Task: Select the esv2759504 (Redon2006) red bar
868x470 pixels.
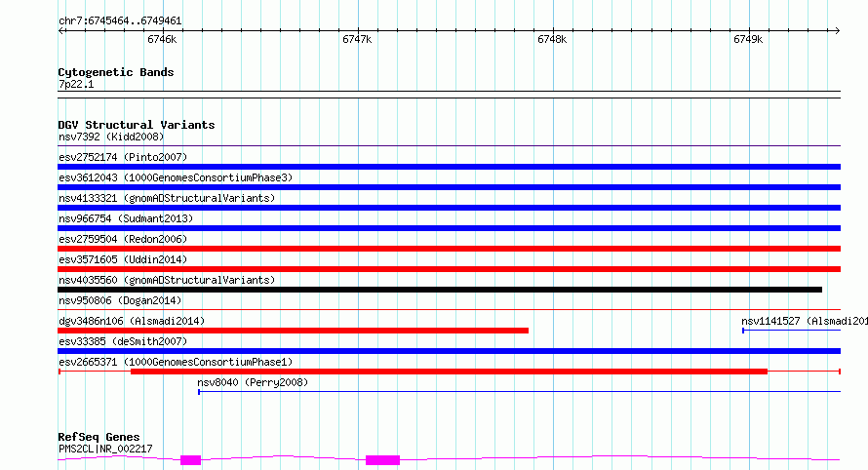Action: (x=449, y=249)
